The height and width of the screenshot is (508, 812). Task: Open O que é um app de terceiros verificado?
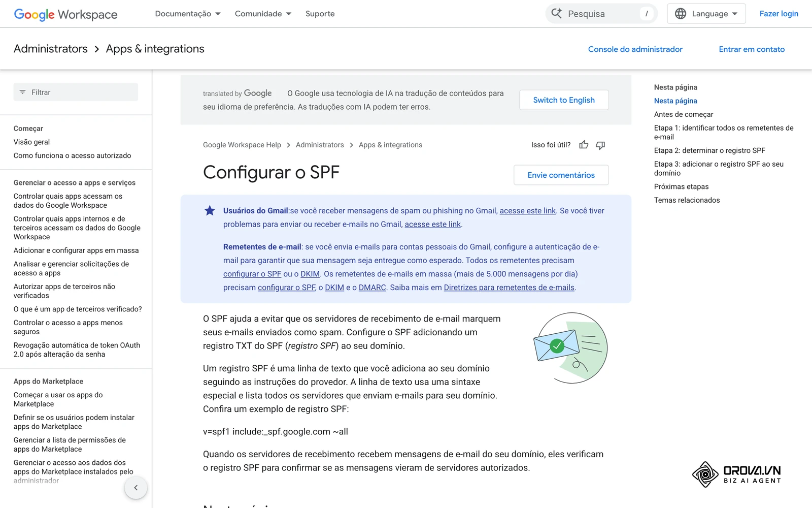pyautogui.click(x=78, y=309)
